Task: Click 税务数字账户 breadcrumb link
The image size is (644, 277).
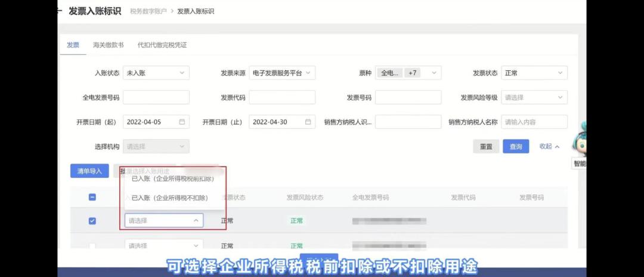Action: tap(148, 11)
